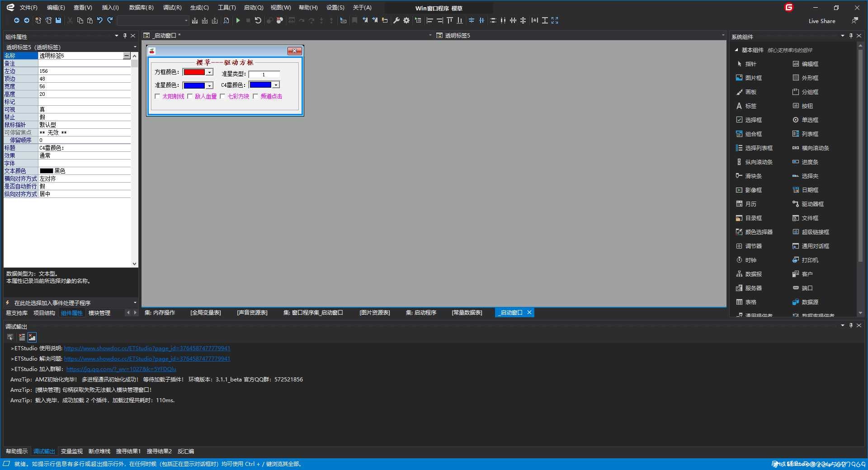Viewport: 868px width, 470px height.
Task: Open settings gear icon in toolbar
Action: pos(406,20)
